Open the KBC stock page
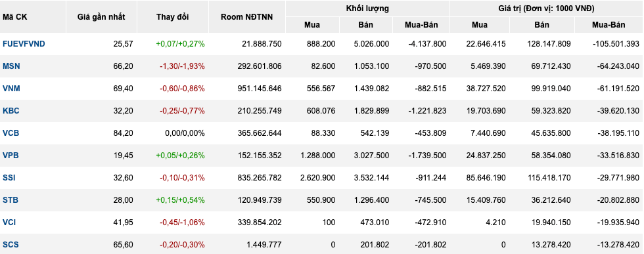This screenshot has height=254, width=644. [11, 111]
